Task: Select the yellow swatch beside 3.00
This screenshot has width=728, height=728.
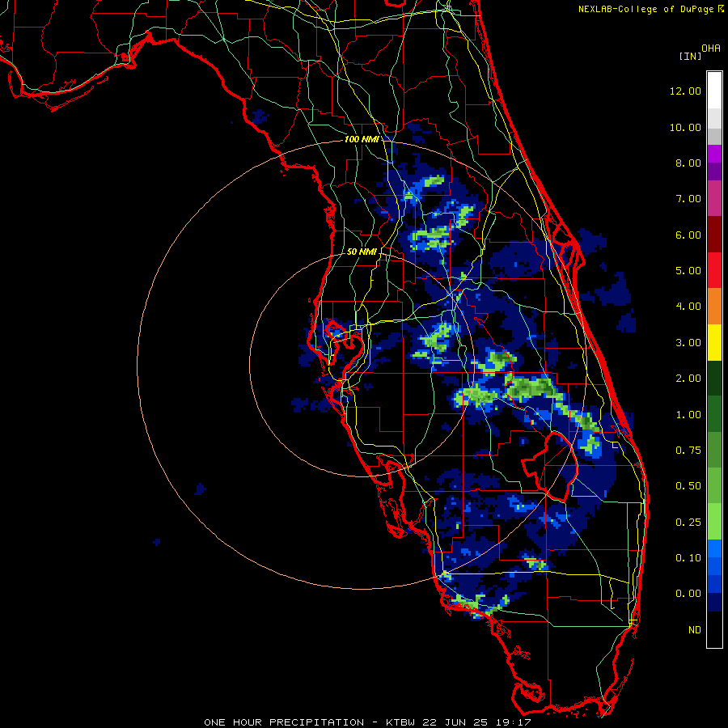Action: pos(714,343)
